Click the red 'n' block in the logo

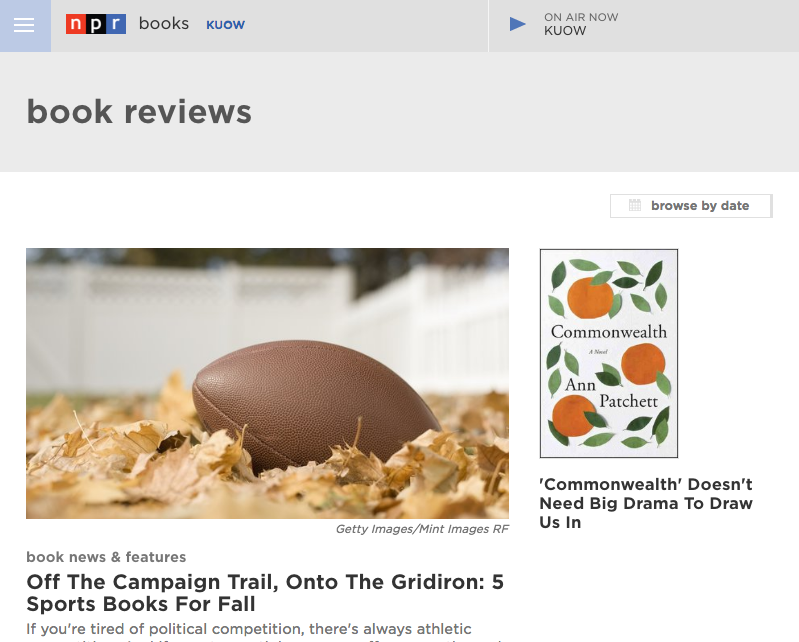click(x=76, y=25)
